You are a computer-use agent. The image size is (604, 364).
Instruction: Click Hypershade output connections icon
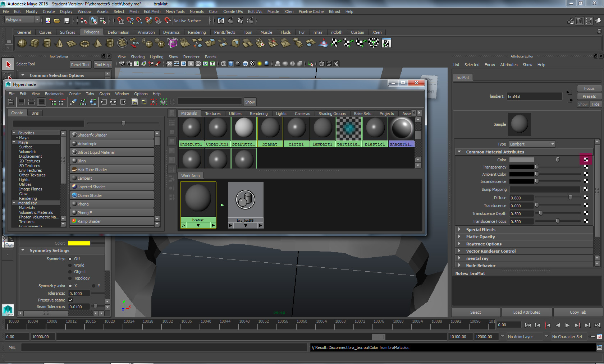[x=123, y=102]
